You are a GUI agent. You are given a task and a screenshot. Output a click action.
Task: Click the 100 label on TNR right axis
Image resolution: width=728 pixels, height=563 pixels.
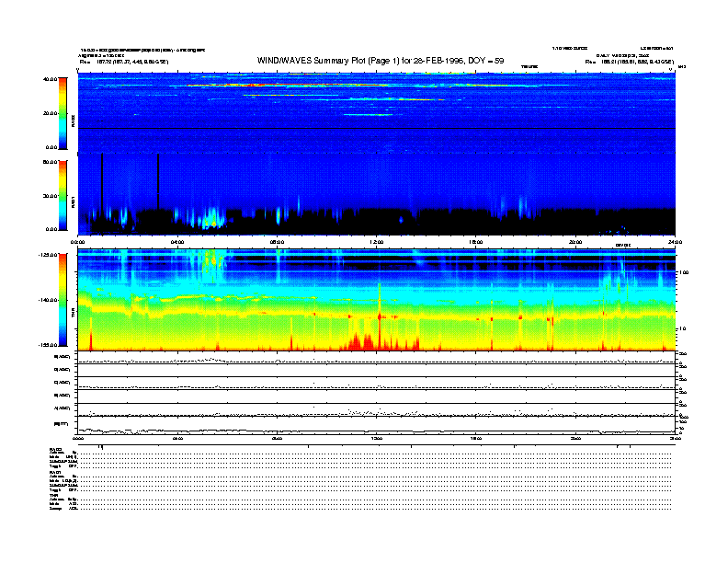pos(684,272)
